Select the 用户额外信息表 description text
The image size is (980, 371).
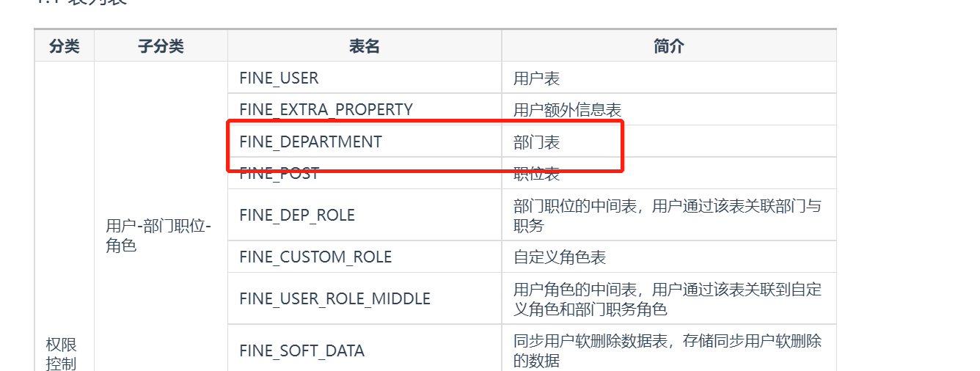pos(567,111)
